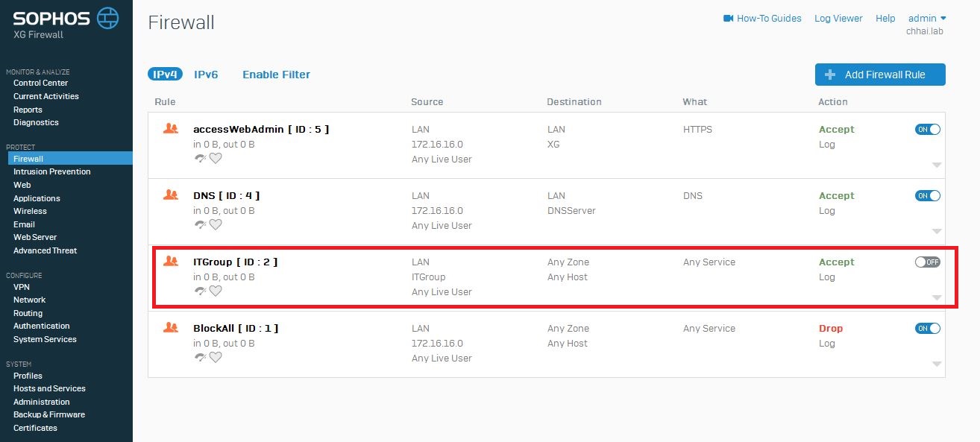The image size is (980, 442).
Task: Click the Add Firewall Rule button
Action: click(880, 75)
